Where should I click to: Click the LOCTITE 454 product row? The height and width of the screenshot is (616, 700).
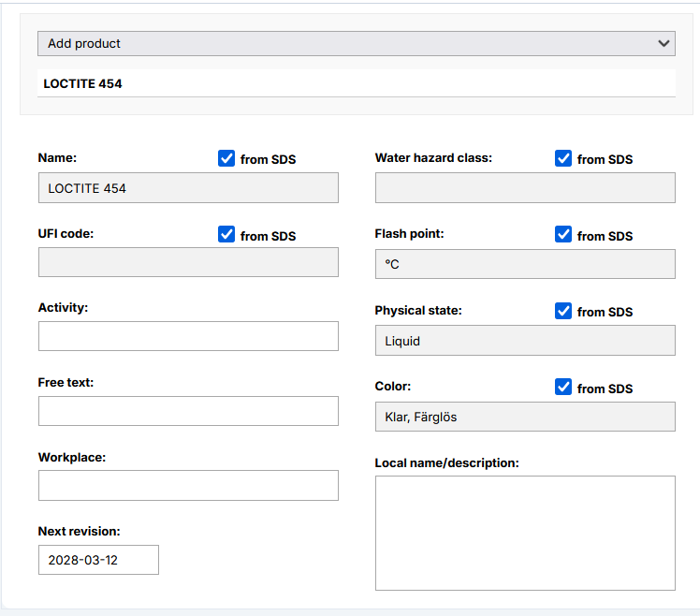tap(357, 83)
